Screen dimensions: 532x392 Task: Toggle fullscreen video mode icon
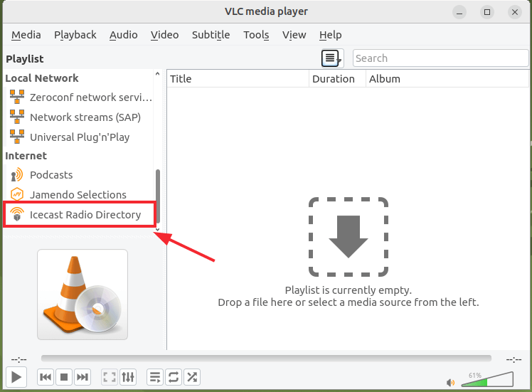110,377
